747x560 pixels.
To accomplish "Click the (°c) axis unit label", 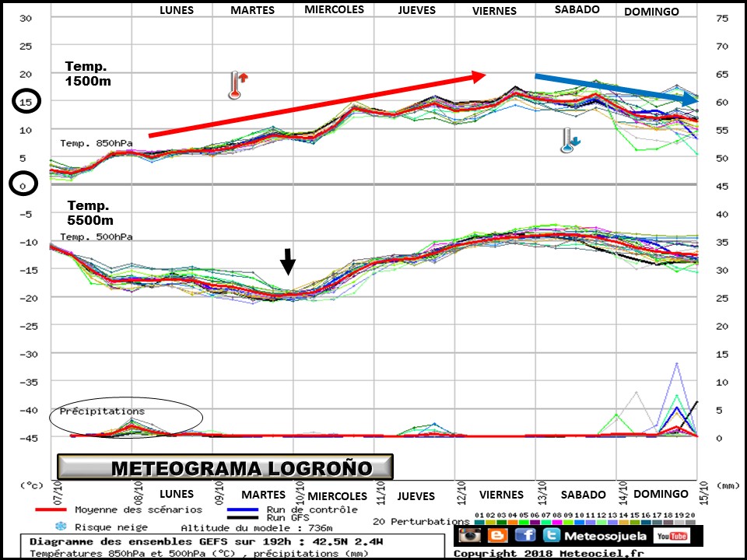I will (31, 485).
